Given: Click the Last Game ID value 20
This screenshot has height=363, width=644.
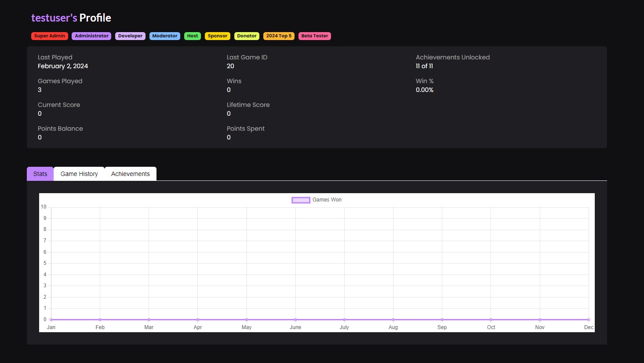Looking at the screenshot, I should 230,66.
